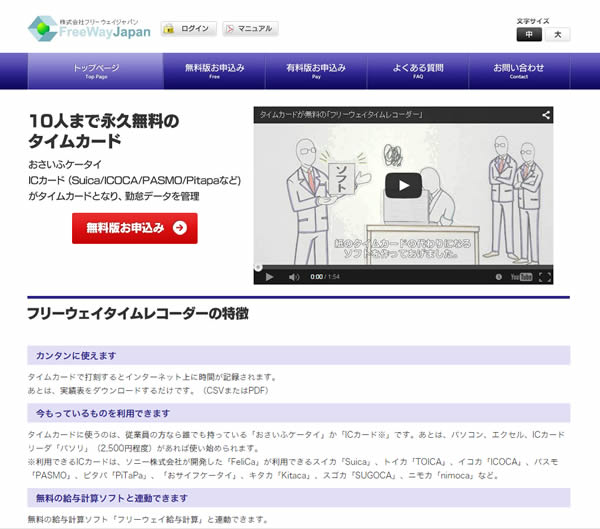
Task: Click the video title タイムカードが無料の「フリーウェイタイムレコーダー」
Action: pyautogui.click(x=341, y=114)
